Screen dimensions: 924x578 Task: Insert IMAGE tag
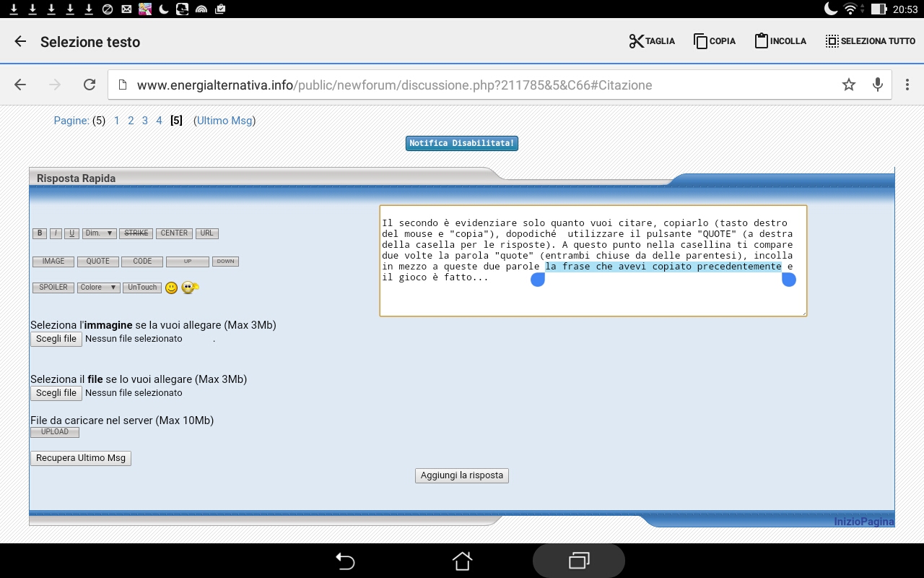point(53,262)
